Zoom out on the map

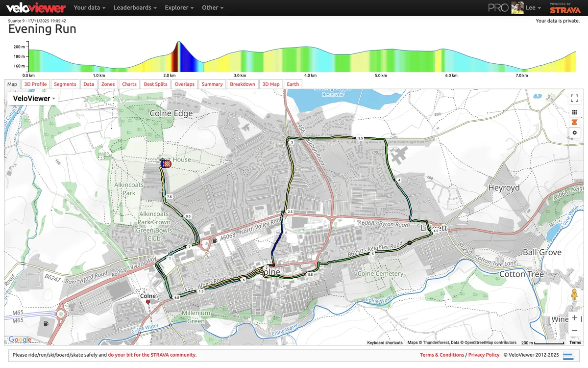575,330
